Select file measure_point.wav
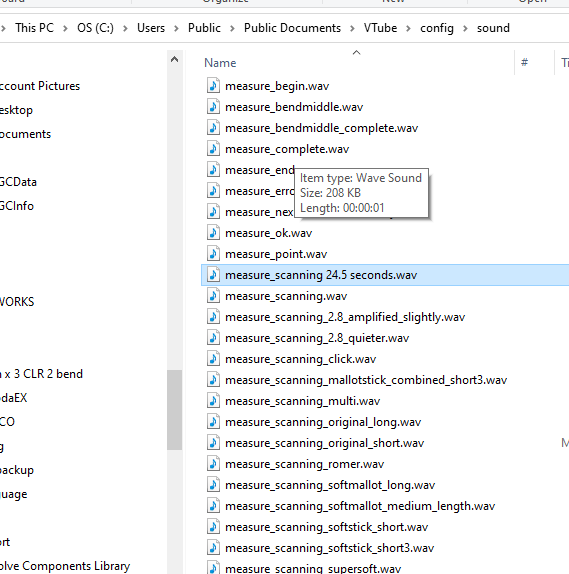This screenshot has height=574, width=569. (x=276, y=254)
